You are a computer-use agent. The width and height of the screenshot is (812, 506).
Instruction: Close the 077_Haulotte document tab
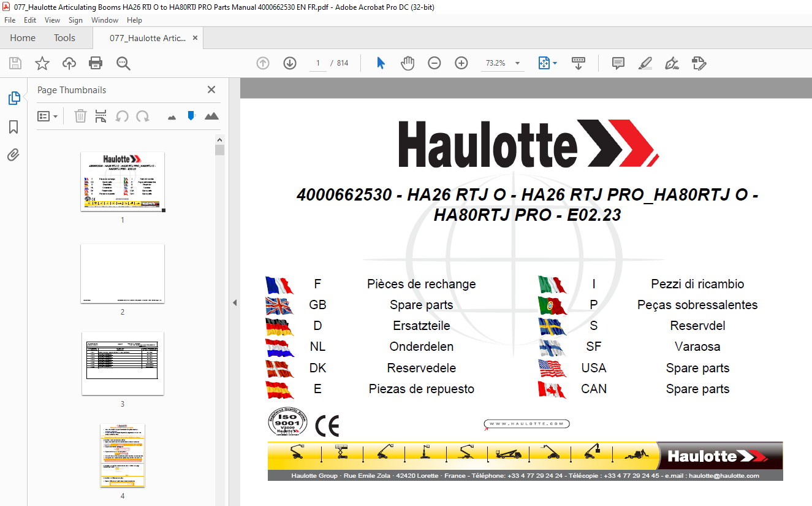pos(195,38)
